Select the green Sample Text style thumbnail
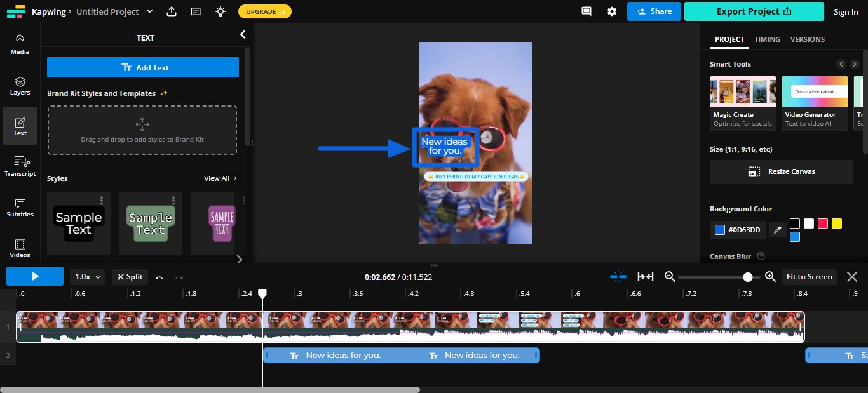 pos(150,223)
